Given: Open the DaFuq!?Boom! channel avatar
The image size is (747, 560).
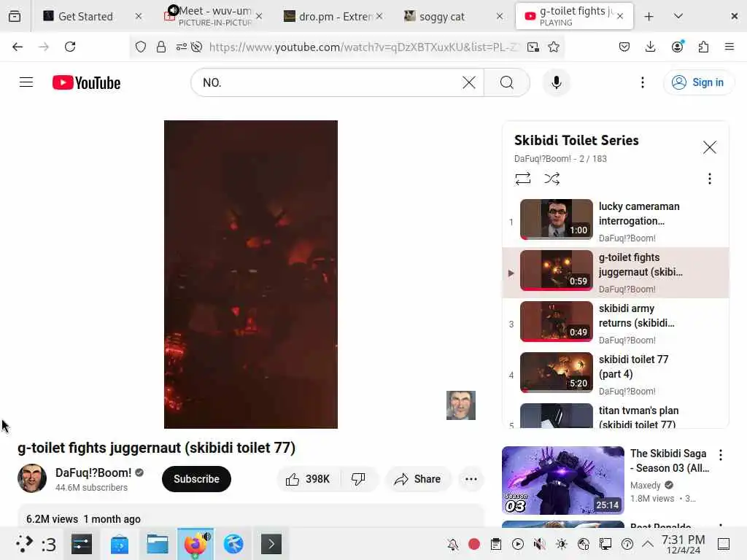Looking at the screenshot, I should tap(32, 478).
